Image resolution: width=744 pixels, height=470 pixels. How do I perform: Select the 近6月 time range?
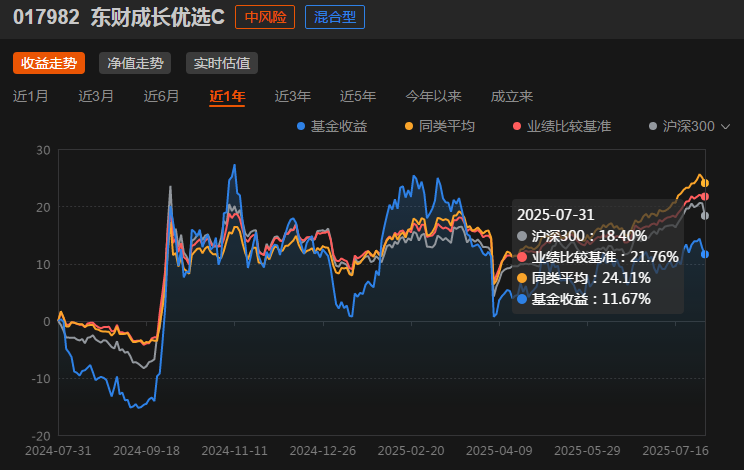[161, 96]
